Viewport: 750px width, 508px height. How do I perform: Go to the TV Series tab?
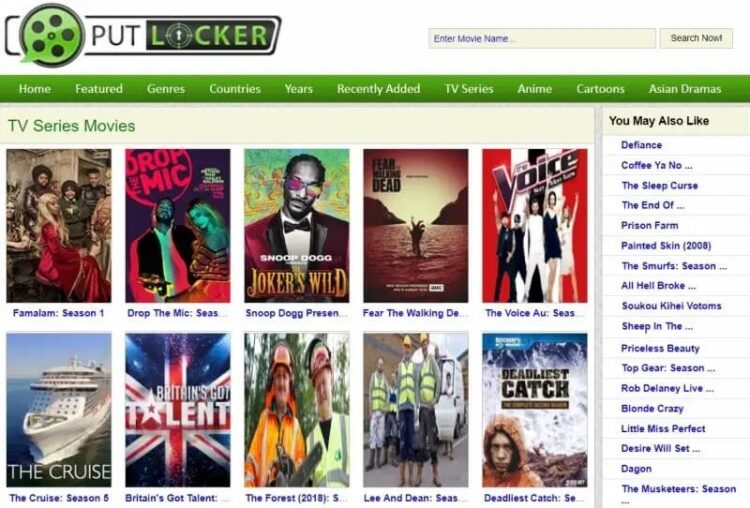point(469,89)
